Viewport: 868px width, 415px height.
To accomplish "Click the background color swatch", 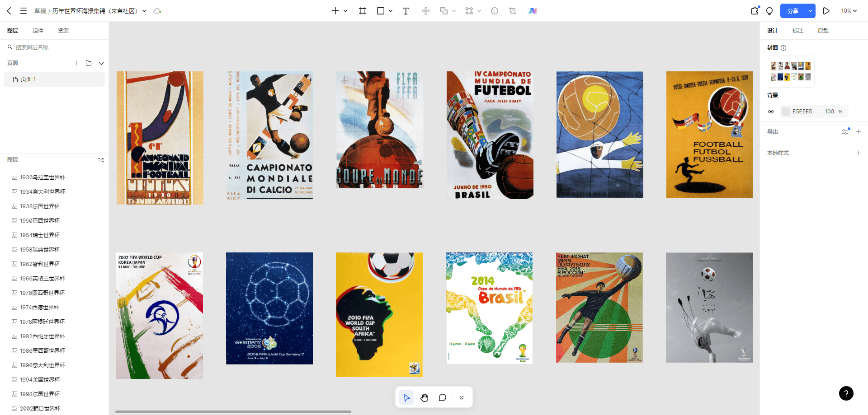I will (x=786, y=112).
